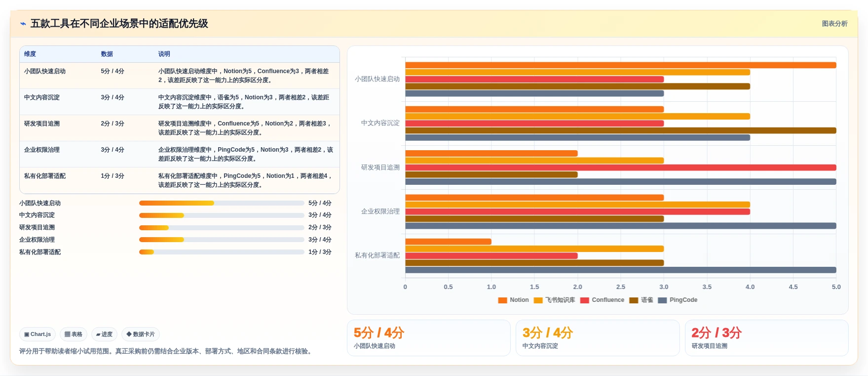868x376 pixels.
Task: Click the 企业权限治理 chart axis label
Action: coord(380,211)
